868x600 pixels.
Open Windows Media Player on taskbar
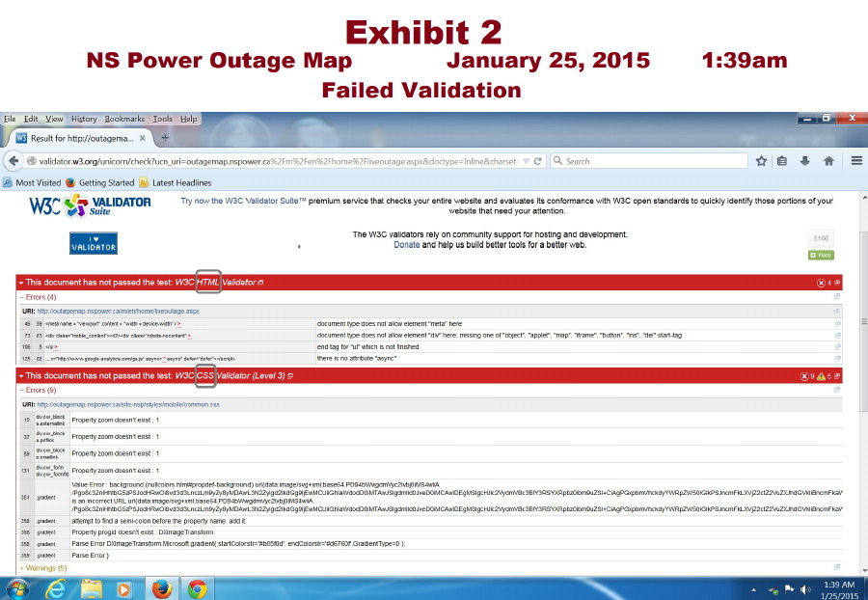pyautogui.click(x=124, y=589)
